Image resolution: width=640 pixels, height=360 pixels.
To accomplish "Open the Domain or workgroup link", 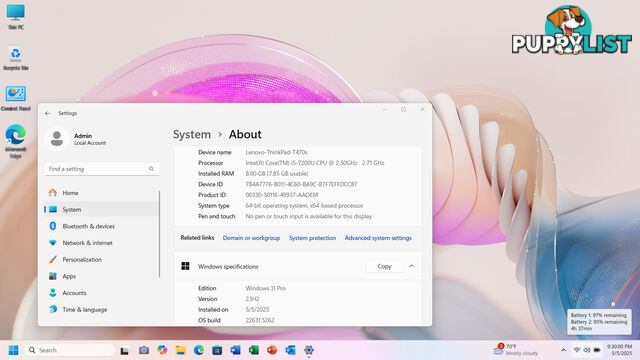I will (251, 238).
